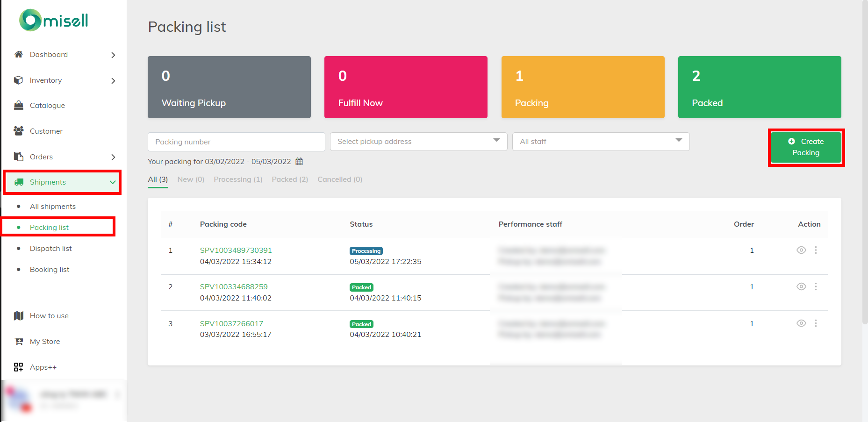Open the date range calendar icon
Viewport: 868px width, 422px height.
299,161
